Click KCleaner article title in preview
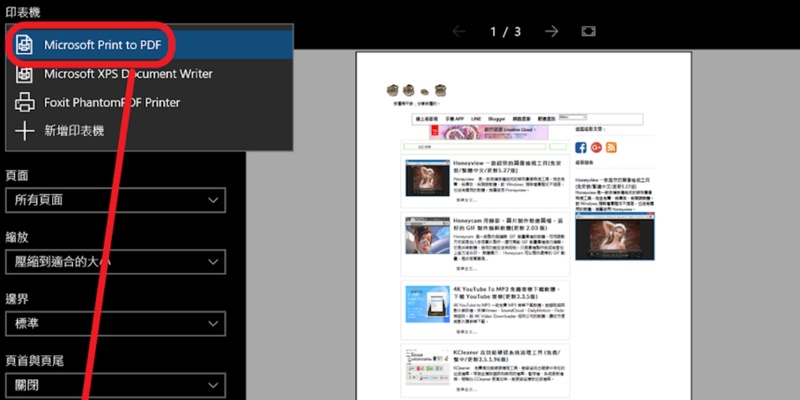The image size is (800, 400). [507, 356]
